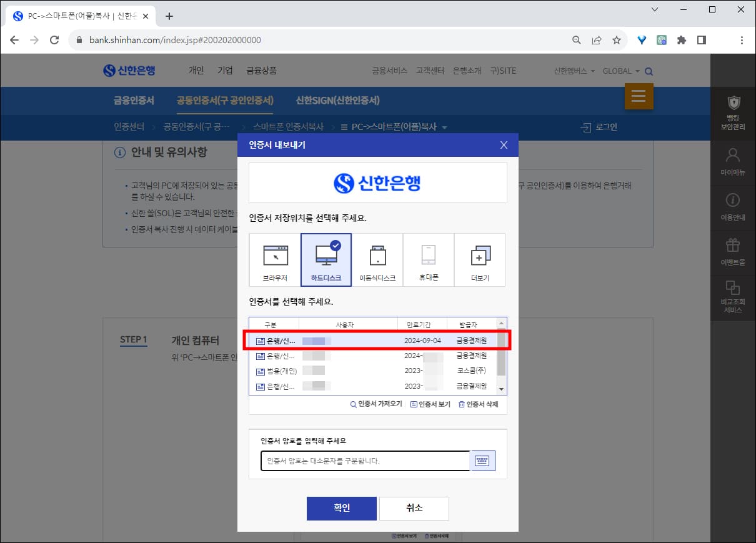Select 이동식디스크 storage option
This screenshot has height=543, width=756.
click(377, 259)
